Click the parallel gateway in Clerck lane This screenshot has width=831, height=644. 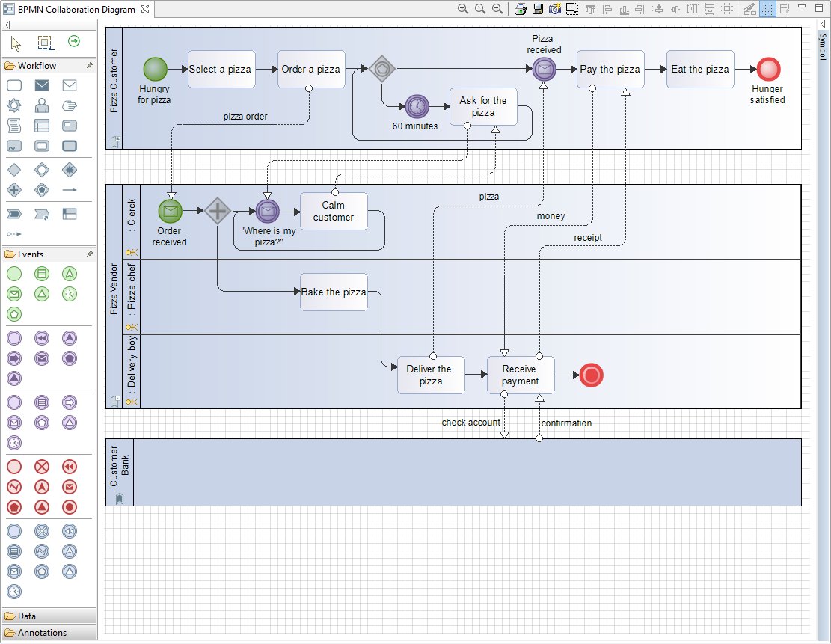(x=218, y=211)
